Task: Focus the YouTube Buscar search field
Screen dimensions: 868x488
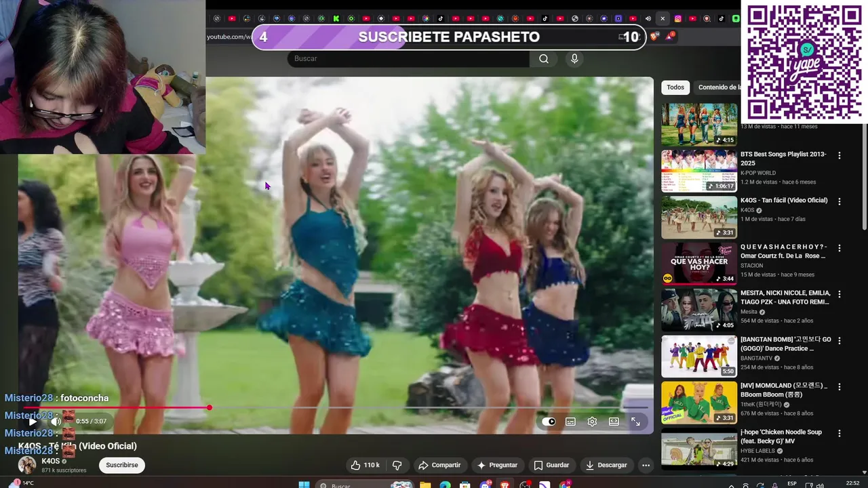Action: click(408, 59)
